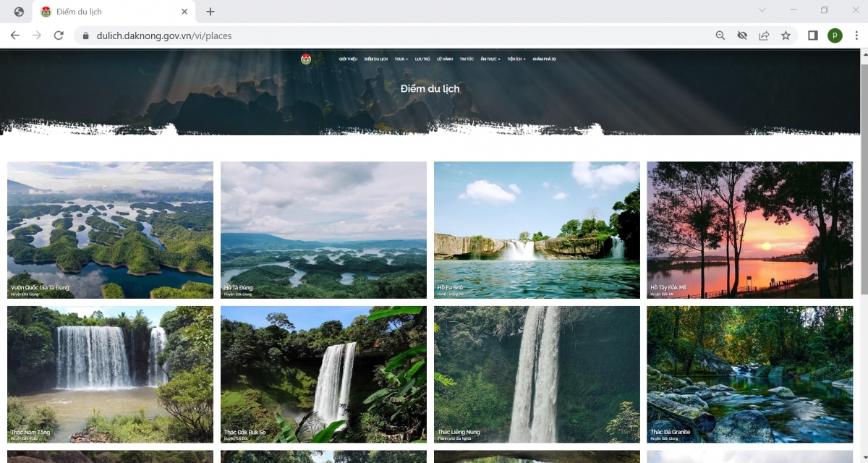The height and width of the screenshot is (463, 868).
Task: Open the Hồ Tà Đùng attraction thumbnail
Action: click(323, 230)
